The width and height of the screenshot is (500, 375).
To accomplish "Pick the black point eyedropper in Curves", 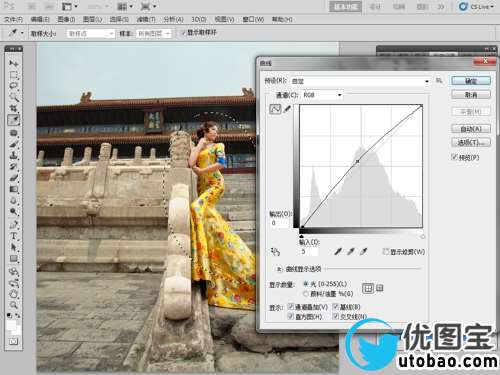I will pos(338,251).
